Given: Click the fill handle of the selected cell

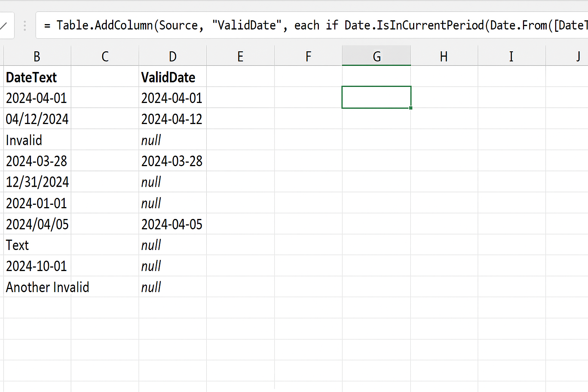Looking at the screenshot, I should click(x=411, y=108).
